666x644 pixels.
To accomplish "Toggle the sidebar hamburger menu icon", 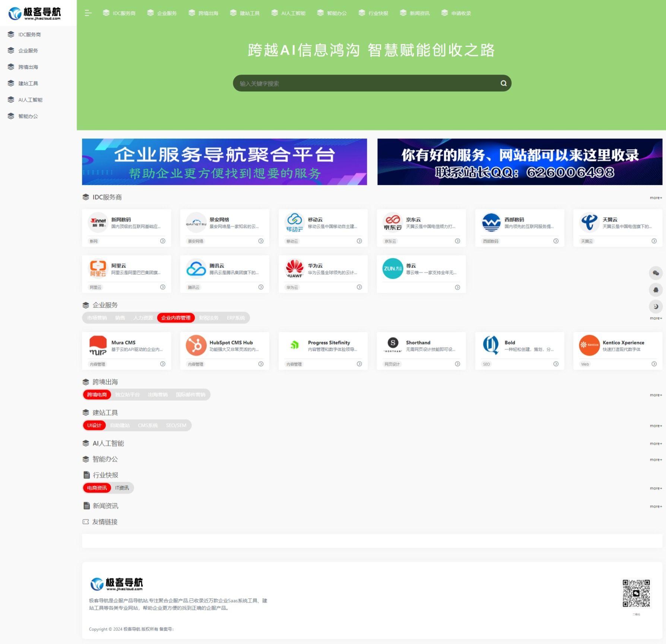I will tap(88, 13).
